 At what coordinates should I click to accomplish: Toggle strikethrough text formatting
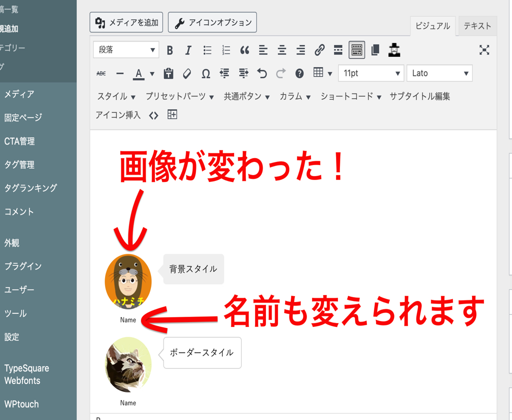101,73
